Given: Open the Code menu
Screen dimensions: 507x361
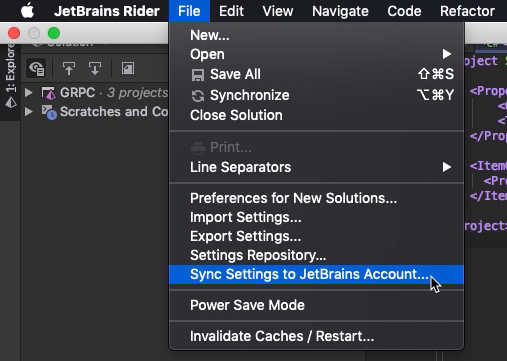Looking at the screenshot, I should coord(404,11).
